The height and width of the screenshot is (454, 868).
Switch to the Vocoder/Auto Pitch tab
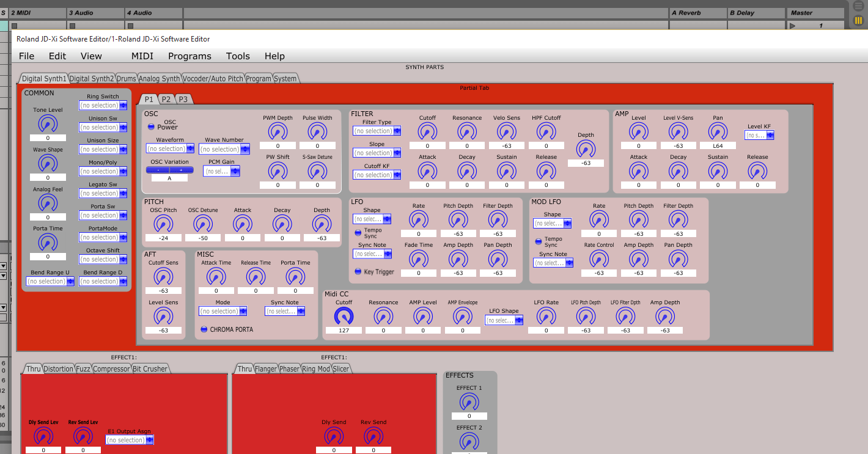point(213,78)
